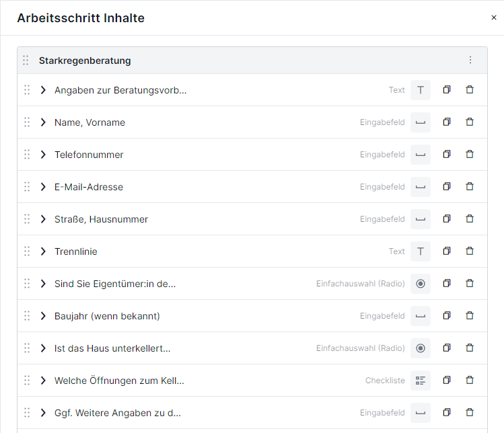The width and height of the screenshot is (504, 433).
Task: Click drag handle of Starkregenberatung section
Action: coord(26,61)
